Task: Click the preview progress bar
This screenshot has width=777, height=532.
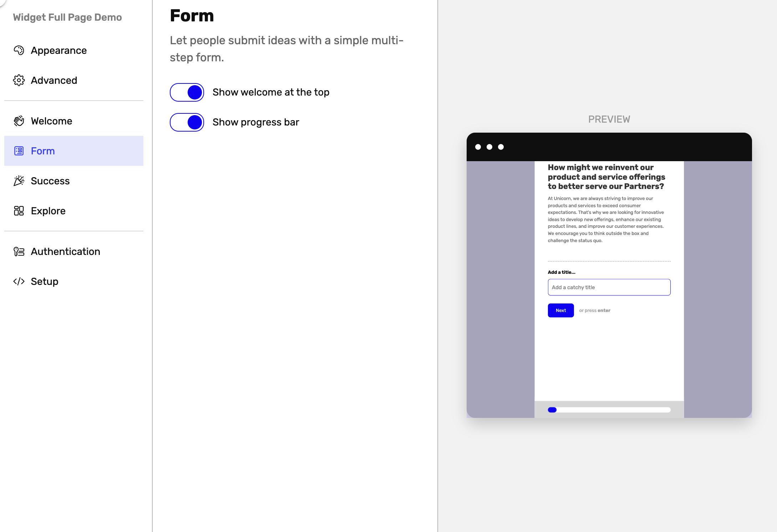Action: [x=609, y=410]
